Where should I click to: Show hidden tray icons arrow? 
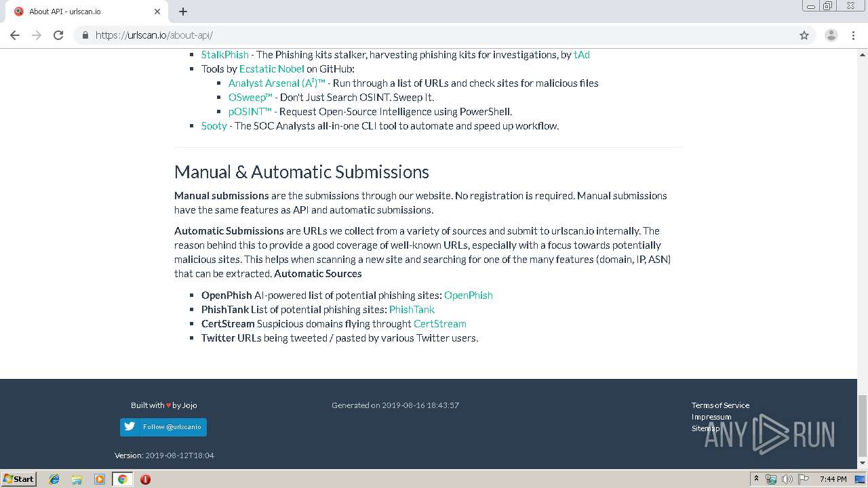pos(756,479)
